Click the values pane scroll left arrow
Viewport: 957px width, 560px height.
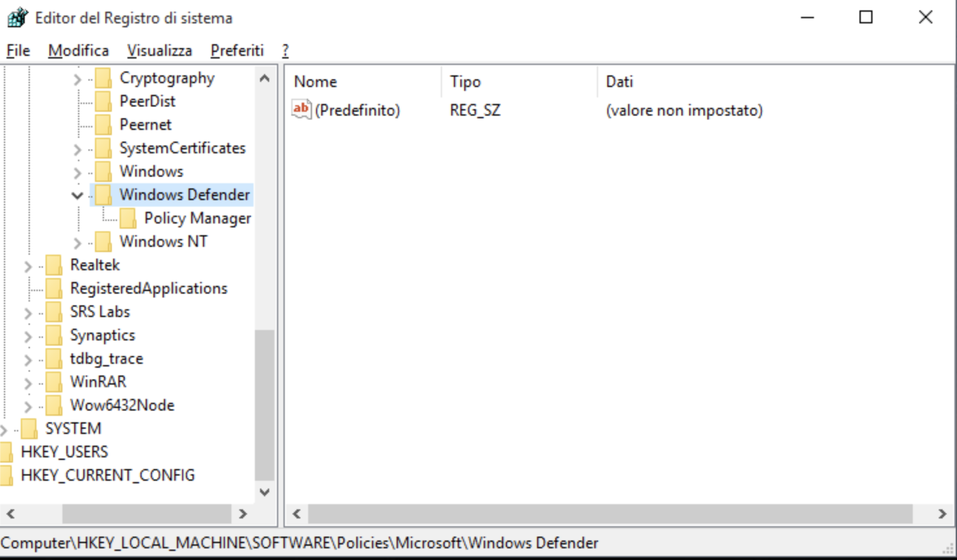(296, 514)
